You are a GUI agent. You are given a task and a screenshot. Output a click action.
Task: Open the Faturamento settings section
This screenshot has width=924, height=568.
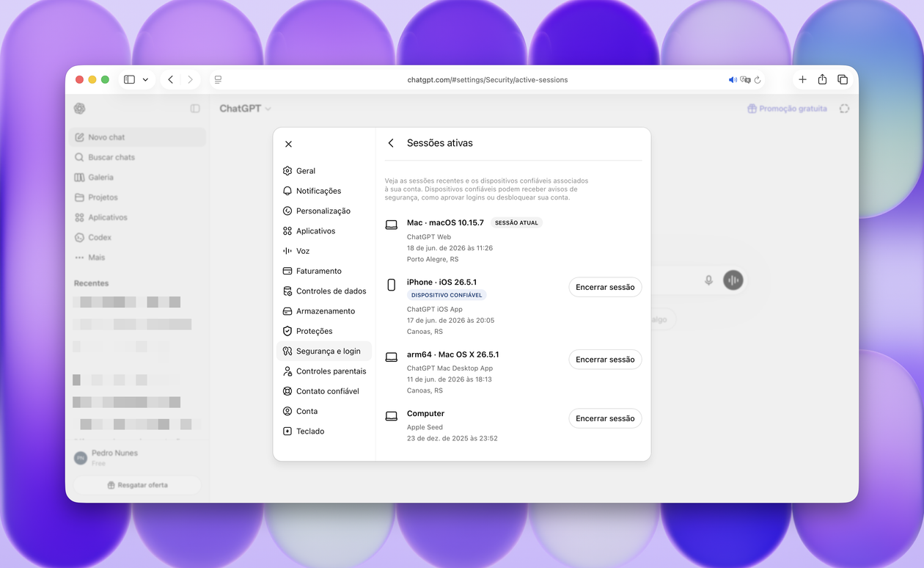point(324,271)
